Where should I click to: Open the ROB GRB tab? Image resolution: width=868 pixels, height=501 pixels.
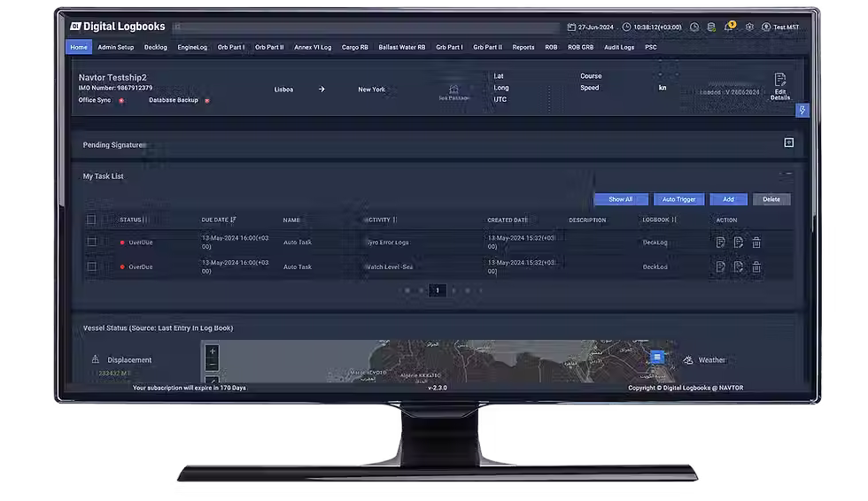click(580, 47)
